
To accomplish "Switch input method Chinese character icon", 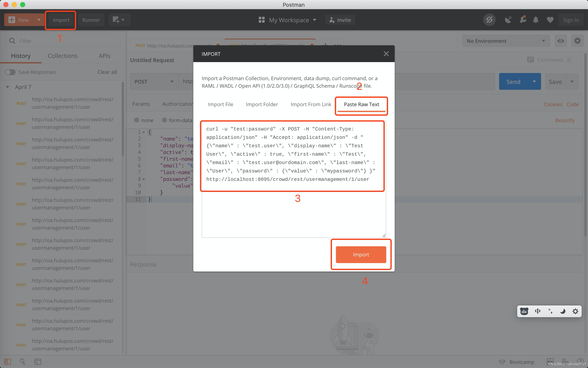I will tap(538, 311).
